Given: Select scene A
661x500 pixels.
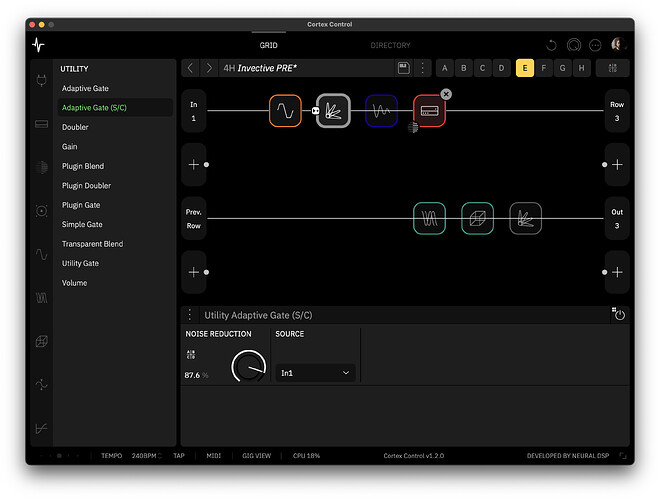Looking at the screenshot, I should point(444,68).
